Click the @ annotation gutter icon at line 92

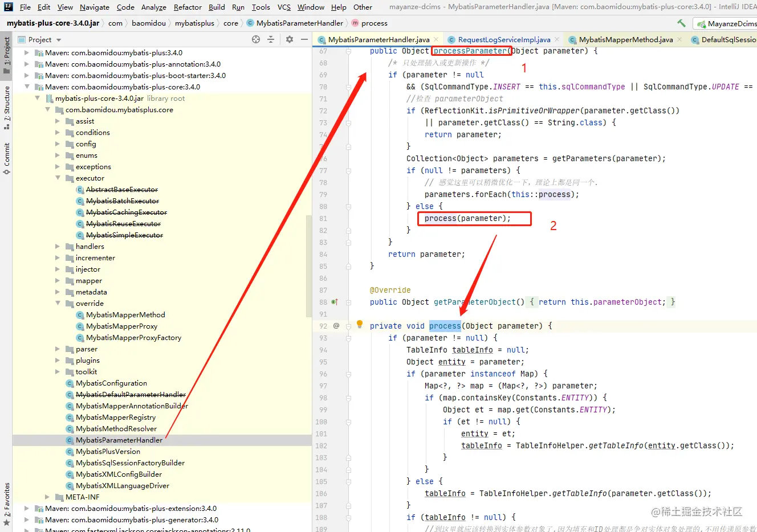point(336,326)
